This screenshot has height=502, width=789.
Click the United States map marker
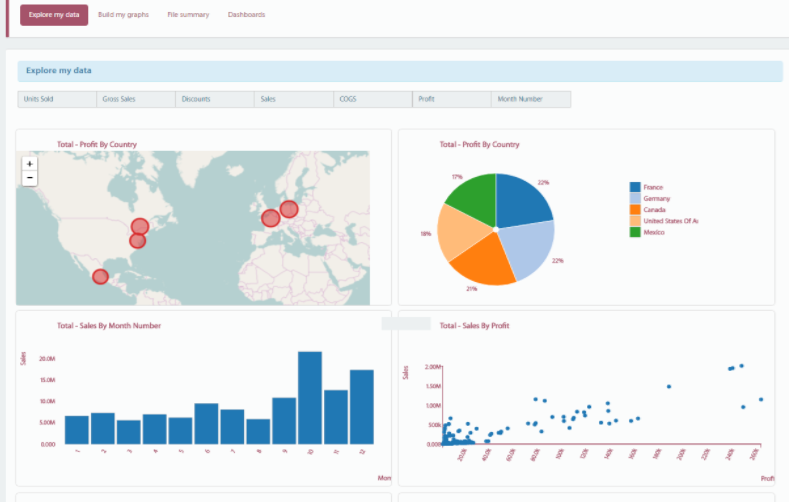[137, 241]
